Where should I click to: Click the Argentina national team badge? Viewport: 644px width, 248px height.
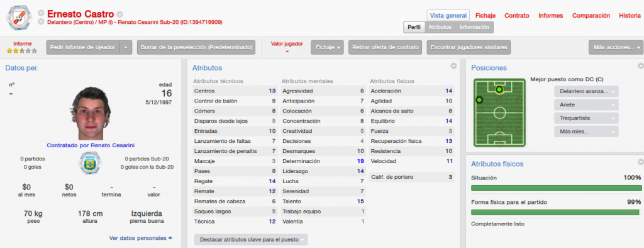click(89, 162)
